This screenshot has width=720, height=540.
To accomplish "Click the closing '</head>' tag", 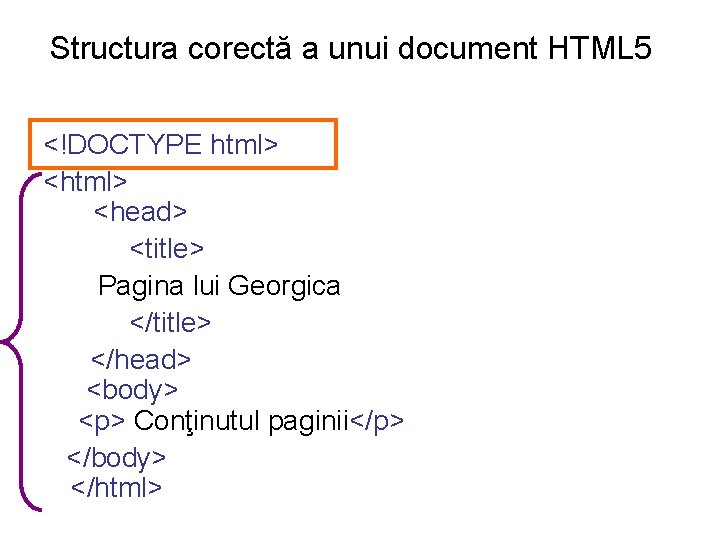I will (x=141, y=360).
